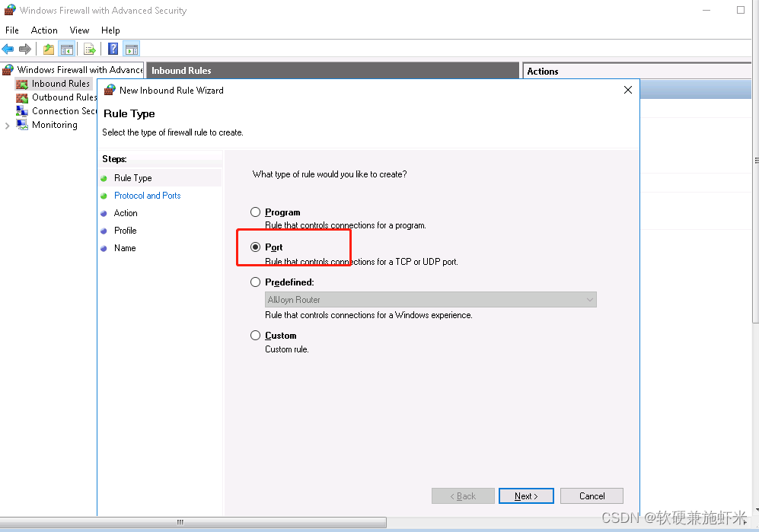Click the Profile step in Steps list
Viewport: 759px width, 532px height.
[126, 231]
